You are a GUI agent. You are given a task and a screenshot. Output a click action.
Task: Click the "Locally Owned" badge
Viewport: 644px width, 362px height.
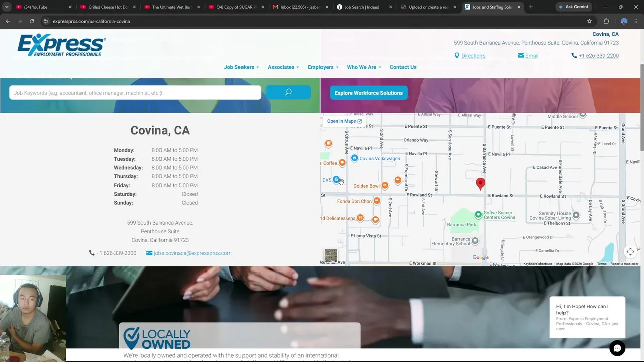[x=157, y=338]
